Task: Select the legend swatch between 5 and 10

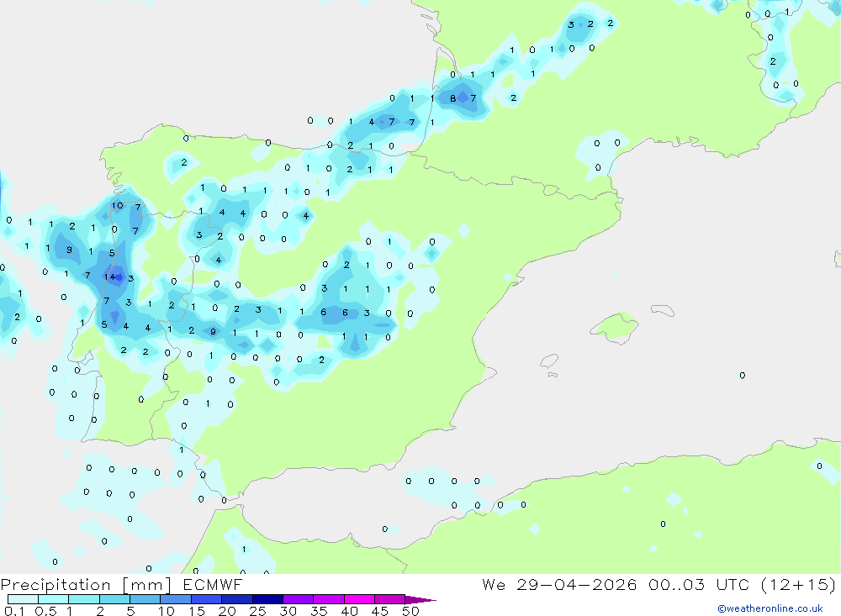Action: tap(145, 599)
